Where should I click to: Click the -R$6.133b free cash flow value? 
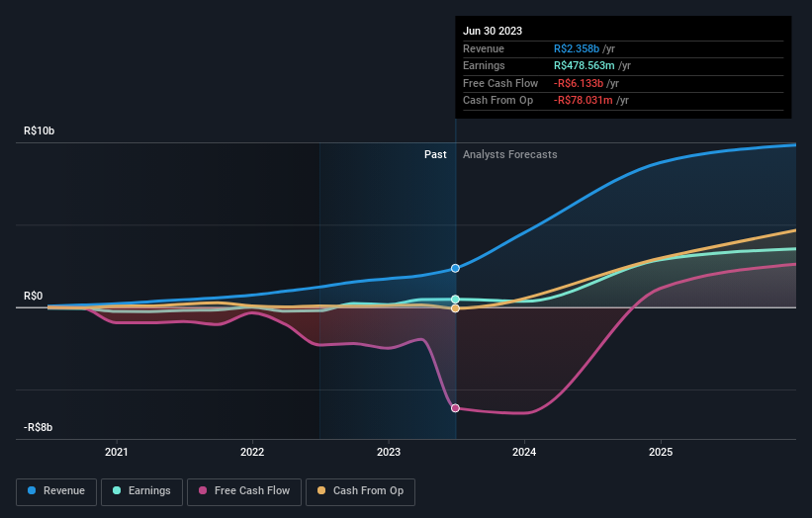[x=579, y=83]
